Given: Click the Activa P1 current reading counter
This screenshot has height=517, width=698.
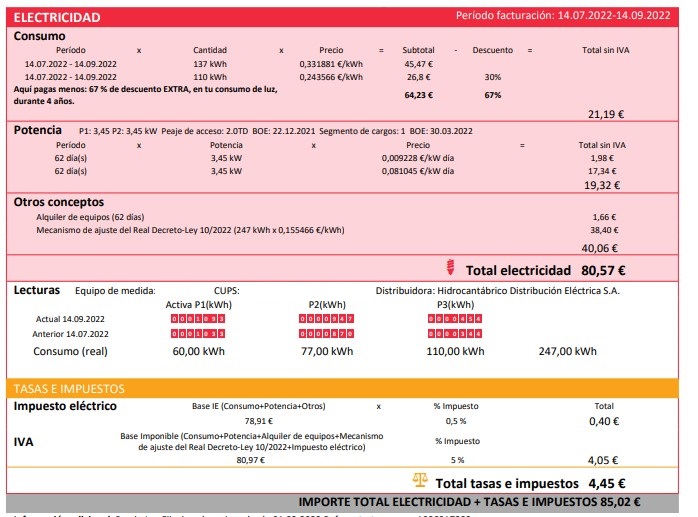Looking at the screenshot, I should (x=198, y=319).
